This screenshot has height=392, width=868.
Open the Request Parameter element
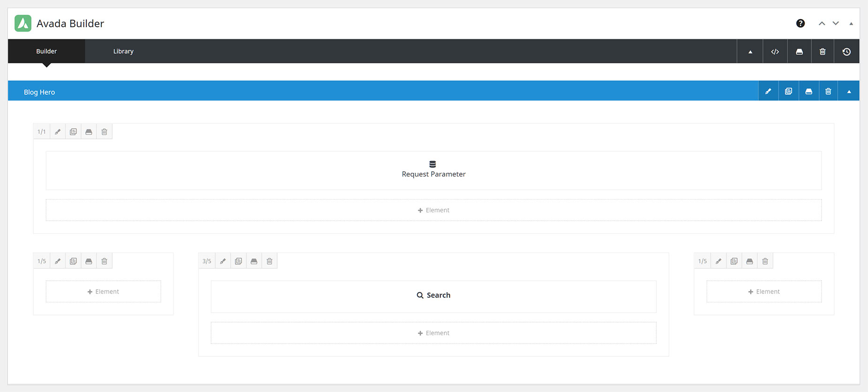(x=434, y=170)
